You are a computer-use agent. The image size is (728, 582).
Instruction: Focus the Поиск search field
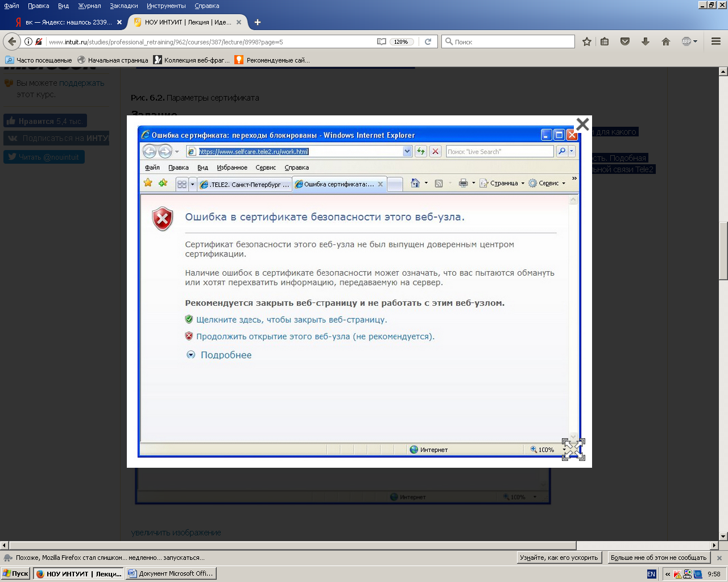point(508,41)
